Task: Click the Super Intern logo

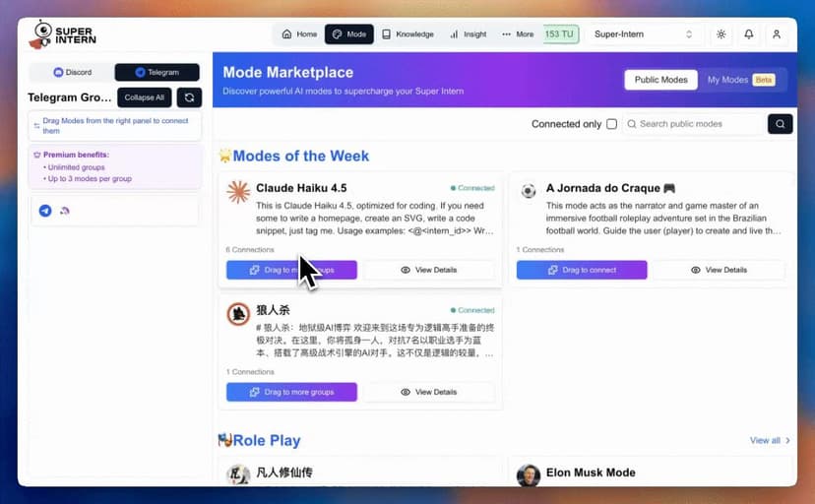Action: point(61,33)
